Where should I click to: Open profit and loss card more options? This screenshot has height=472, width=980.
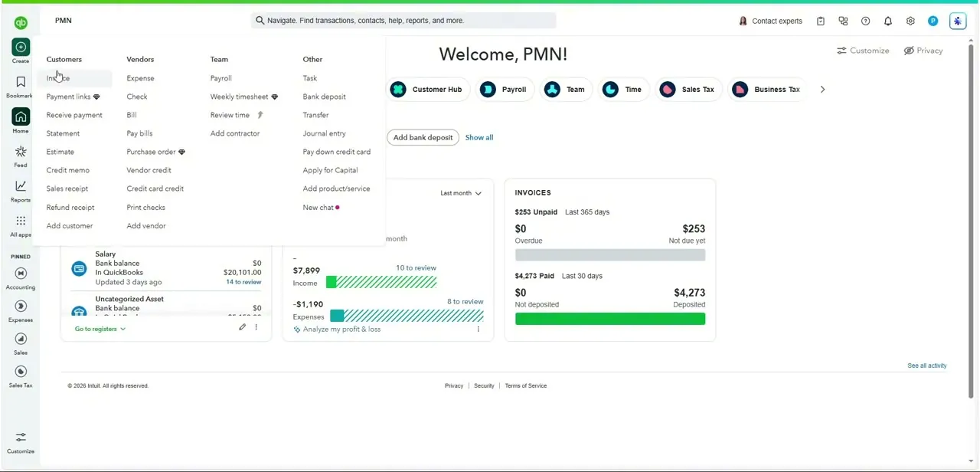click(x=478, y=329)
